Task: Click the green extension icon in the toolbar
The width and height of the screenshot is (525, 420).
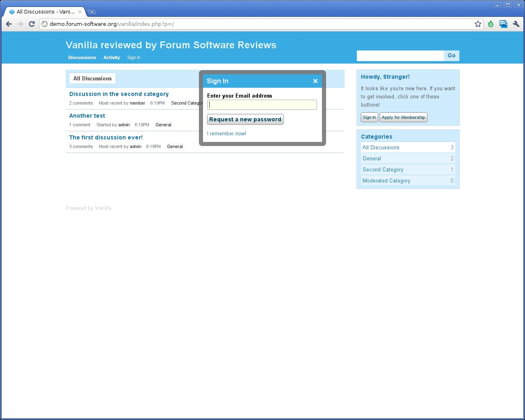Action: click(x=491, y=24)
